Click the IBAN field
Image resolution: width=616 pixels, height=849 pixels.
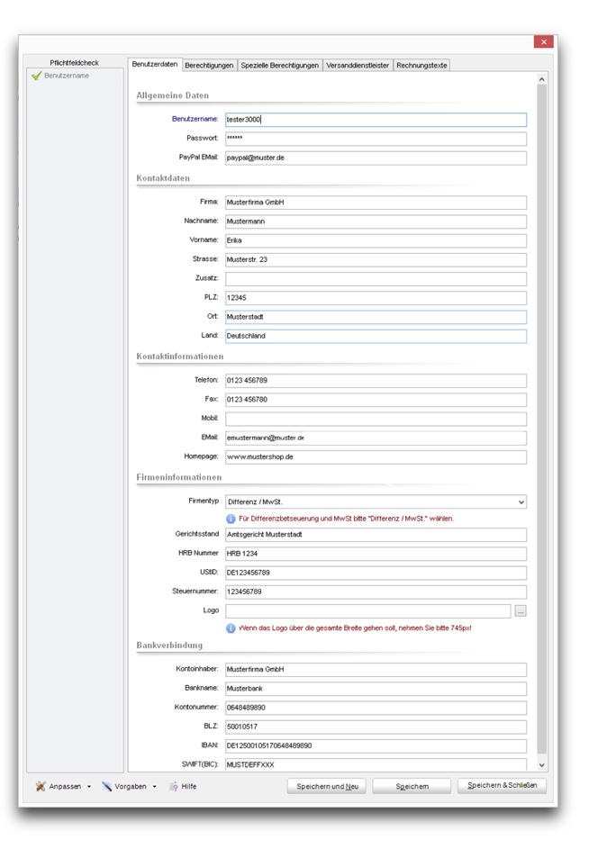[376, 746]
